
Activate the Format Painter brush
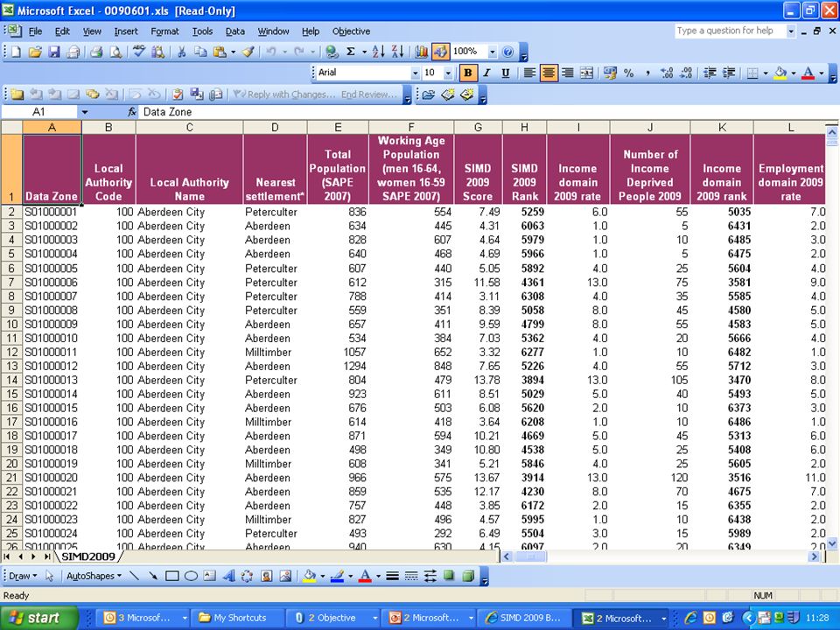[248, 52]
